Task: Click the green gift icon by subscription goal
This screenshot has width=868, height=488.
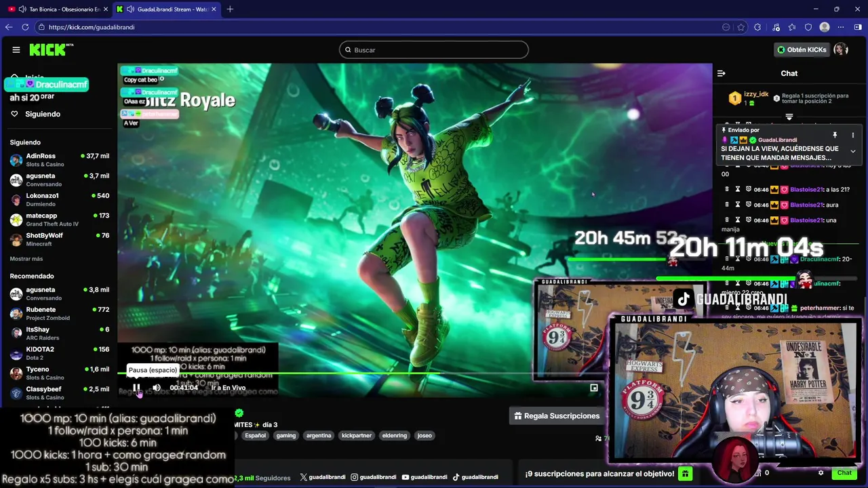Action: click(686, 474)
